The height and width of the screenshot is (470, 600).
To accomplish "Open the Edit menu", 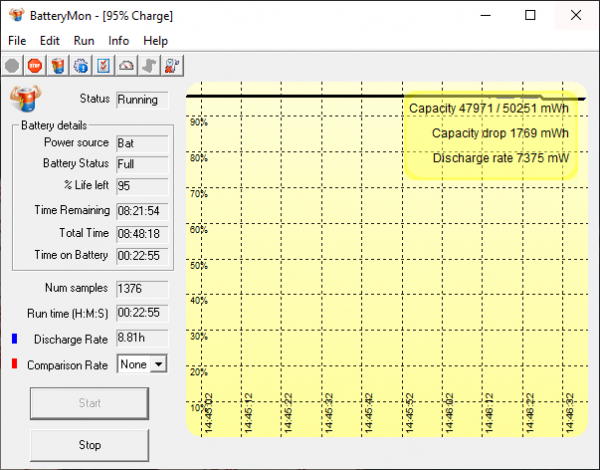I will coord(50,41).
